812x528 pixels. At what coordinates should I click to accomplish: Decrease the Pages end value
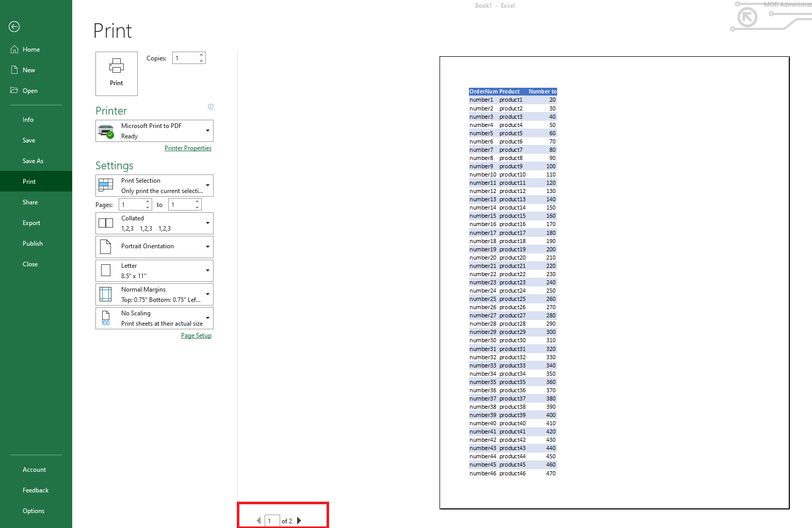[198, 207]
